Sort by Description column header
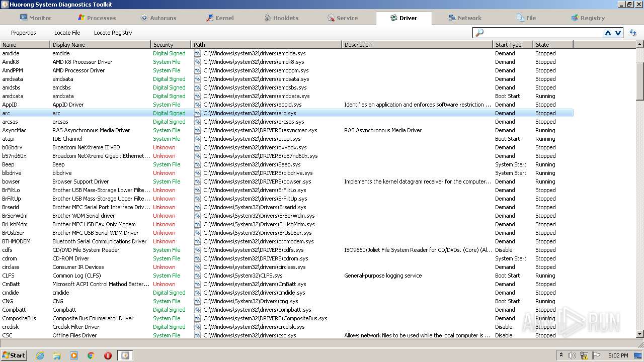The height and width of the screenshot is (362, 644). 418,45
